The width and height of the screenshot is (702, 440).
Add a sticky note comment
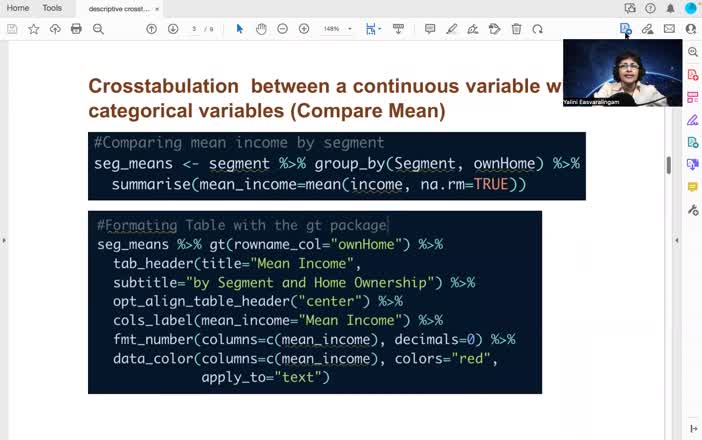[x=430, y=29]
